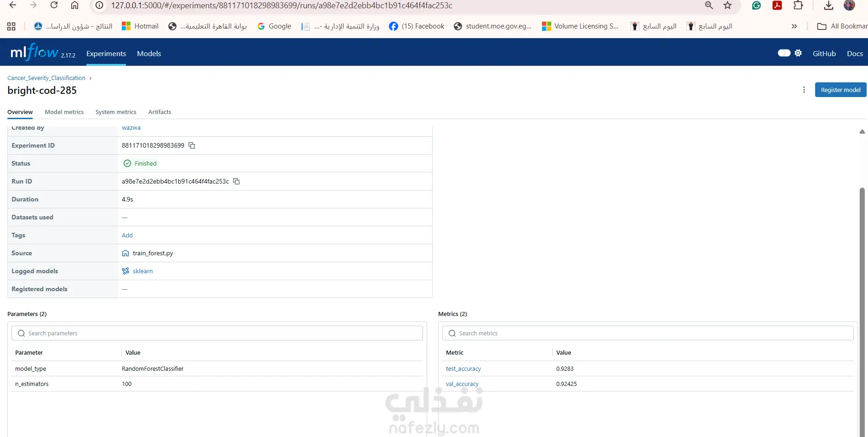Image resolution: width=868 pixels, height=437 pixels.
Task: Bookmark this page with star icon
Action: (x=727, y=6)
